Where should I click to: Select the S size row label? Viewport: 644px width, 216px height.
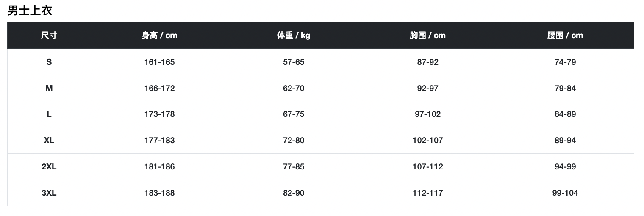pos(49,62)
